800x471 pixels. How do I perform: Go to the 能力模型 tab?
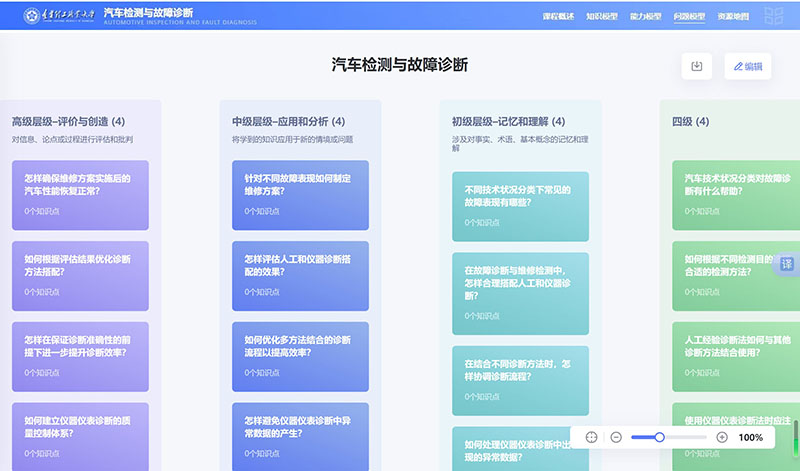pos(646,17)
